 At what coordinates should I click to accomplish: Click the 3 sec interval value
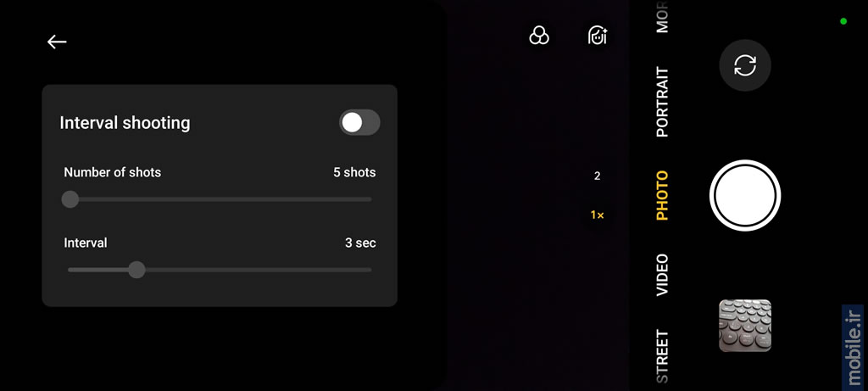[x=360, y=243]
